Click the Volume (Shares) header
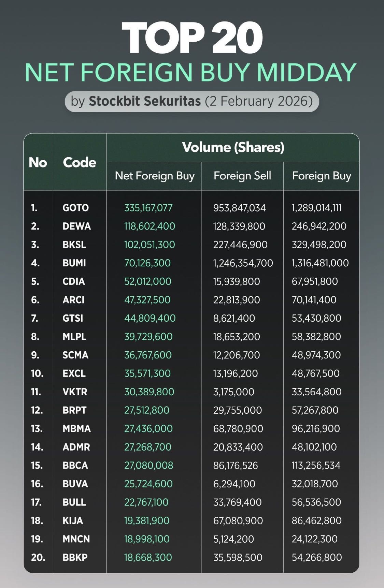384x588 pixels. [233, 147]
